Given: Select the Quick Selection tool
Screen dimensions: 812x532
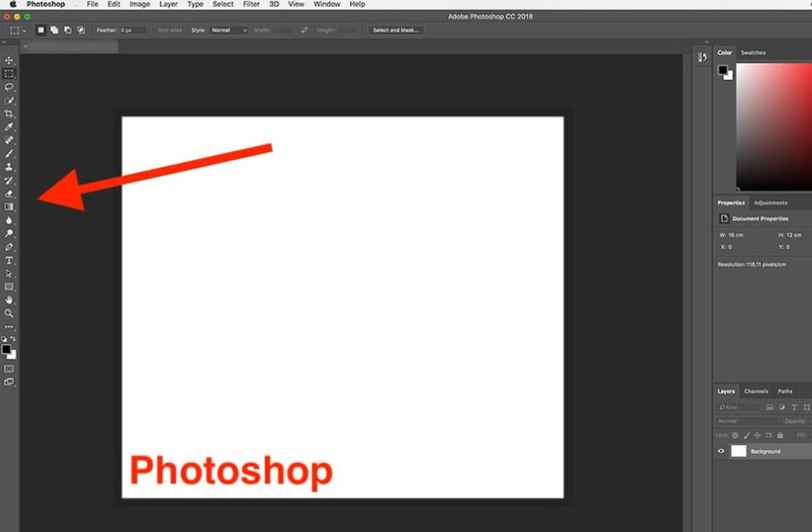Looking at the screenshot, I should pyautogui.click(x=9, y=100).
